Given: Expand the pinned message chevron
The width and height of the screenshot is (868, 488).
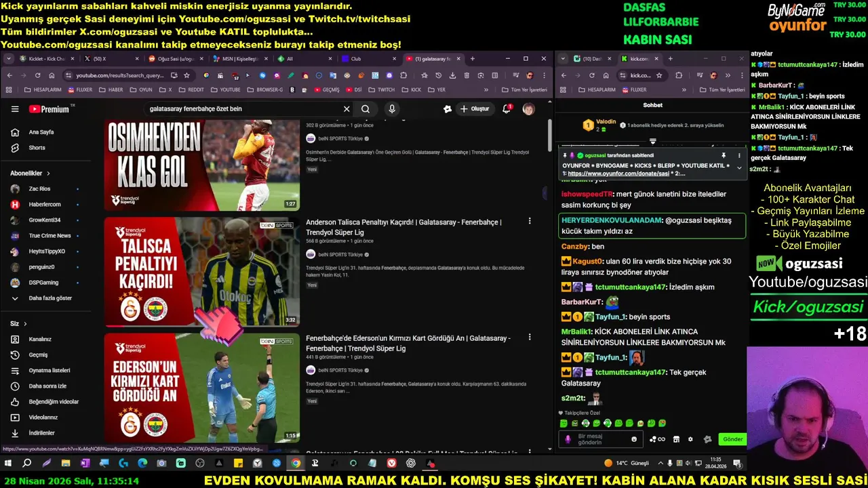Looking at the screenshot, I should (739, 167).
